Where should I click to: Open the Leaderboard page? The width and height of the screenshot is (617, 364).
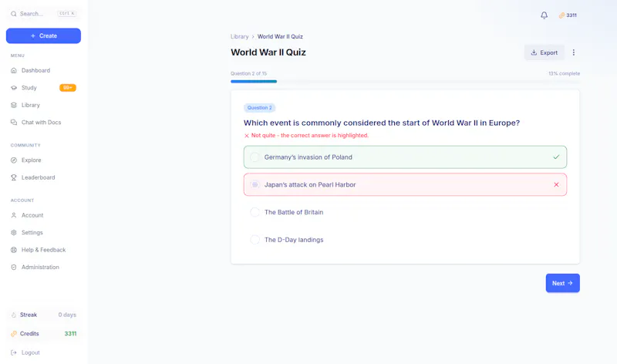[x=43, y=177]
